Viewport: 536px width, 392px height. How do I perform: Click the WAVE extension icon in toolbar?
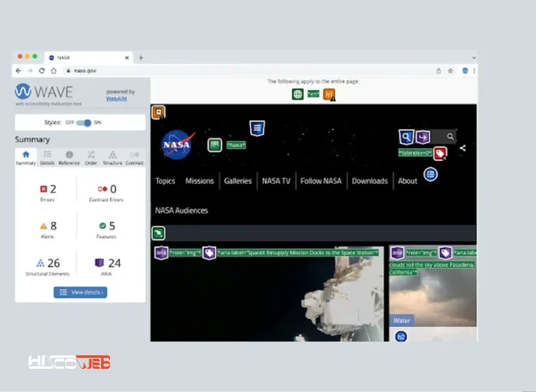465,71
